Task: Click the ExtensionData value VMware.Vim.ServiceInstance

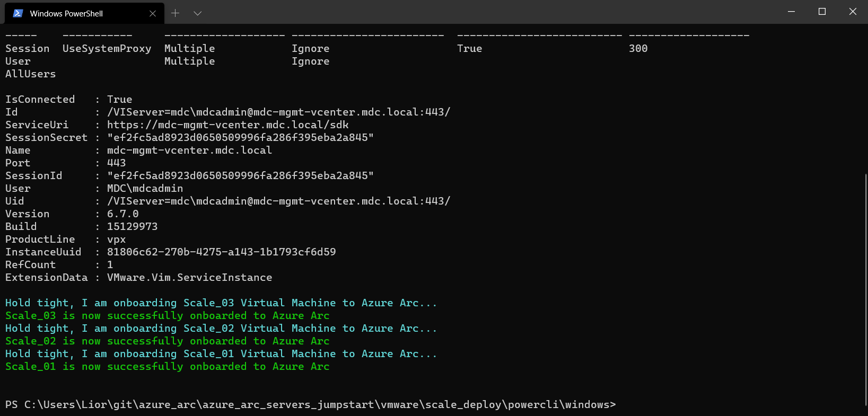Action: point(189,278)
